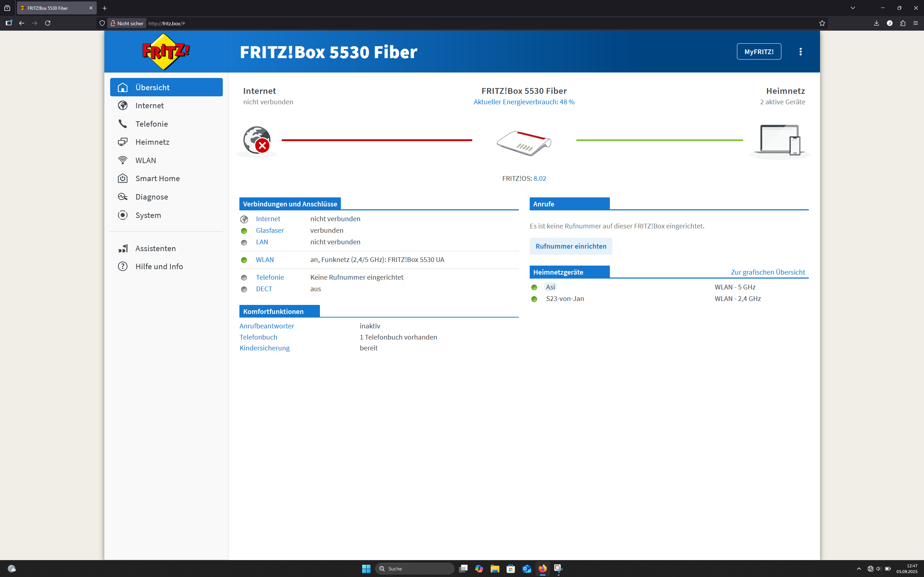Click the FRITZ!Box router illustration
This screenshot has width=924, height=577.
click(x=524, y=143)
